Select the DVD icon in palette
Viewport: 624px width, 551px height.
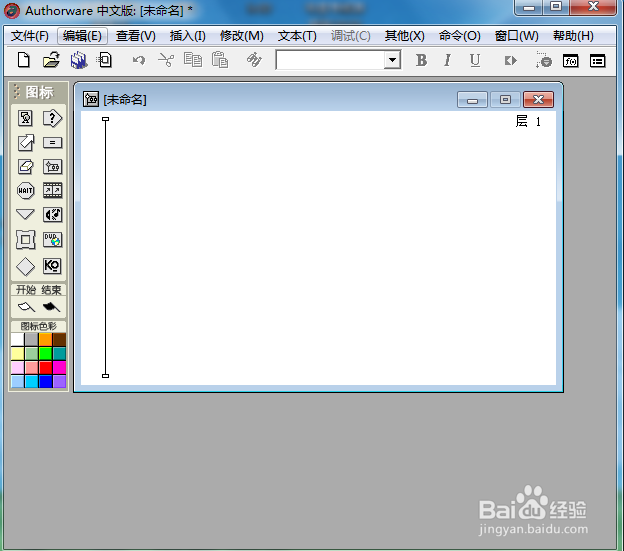52,240
